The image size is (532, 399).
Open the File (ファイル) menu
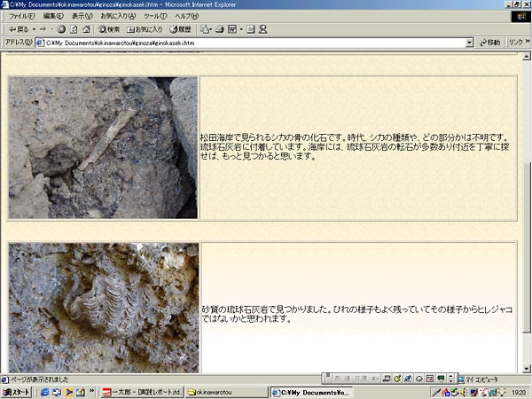click(x=21, y=16)
